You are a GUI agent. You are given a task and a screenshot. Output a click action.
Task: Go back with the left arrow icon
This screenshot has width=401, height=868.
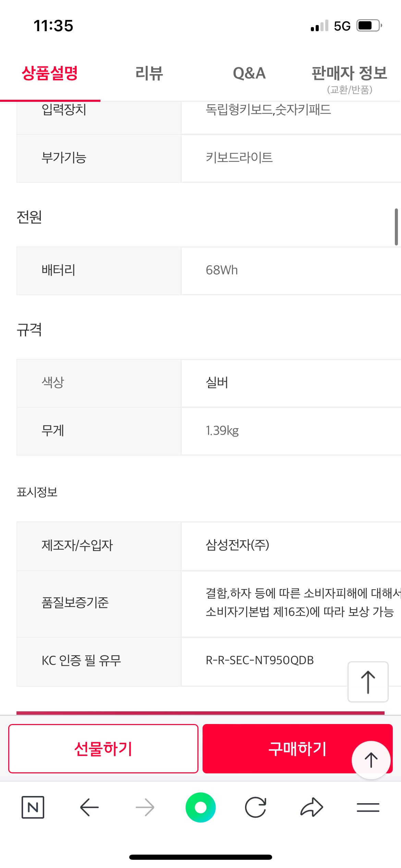[x=89, y=807]
